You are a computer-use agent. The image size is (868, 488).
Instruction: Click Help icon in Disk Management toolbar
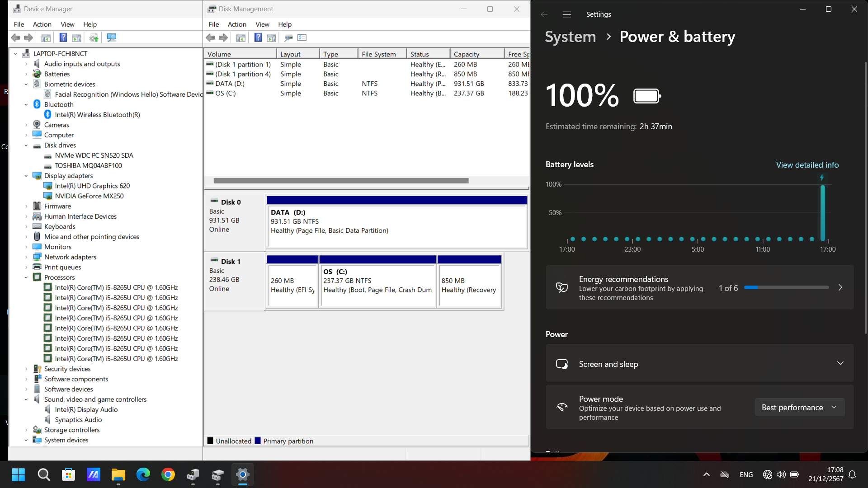click(x=258, y=38)
